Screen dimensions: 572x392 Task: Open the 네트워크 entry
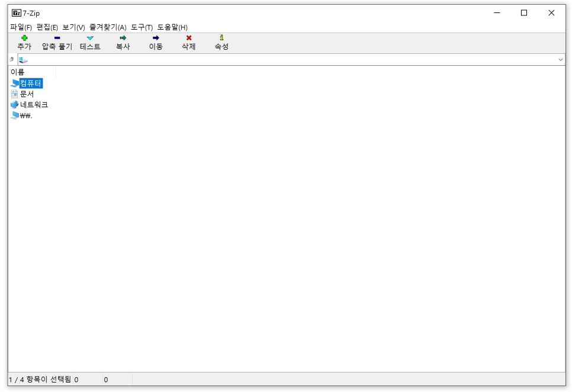[x=33, y=104]
